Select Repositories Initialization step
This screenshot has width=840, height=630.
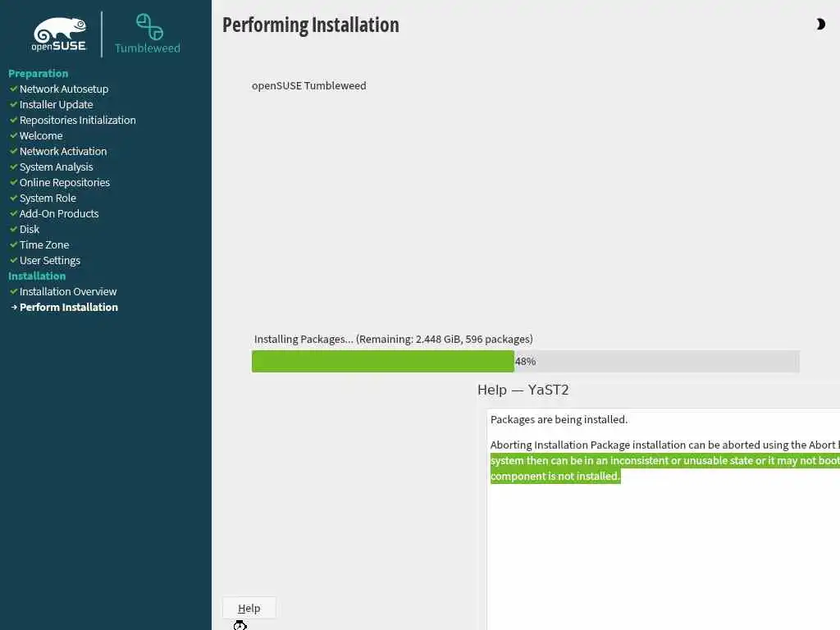[x=78, y=120]
